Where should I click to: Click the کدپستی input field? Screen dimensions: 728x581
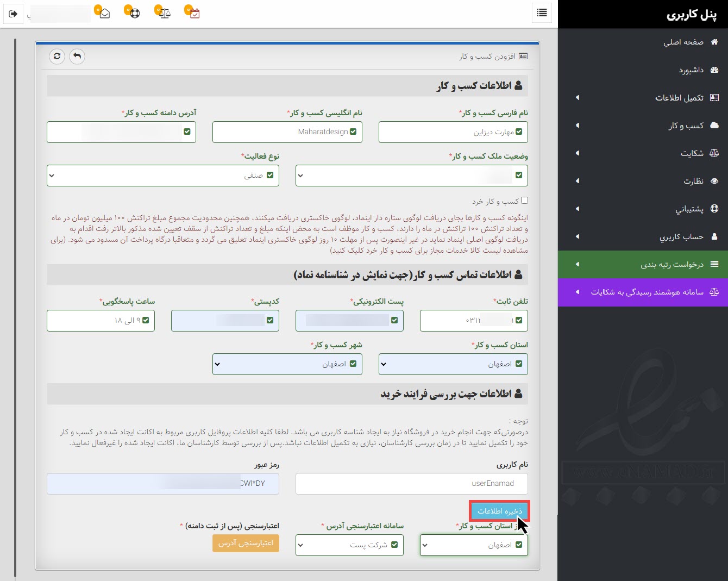225,321
